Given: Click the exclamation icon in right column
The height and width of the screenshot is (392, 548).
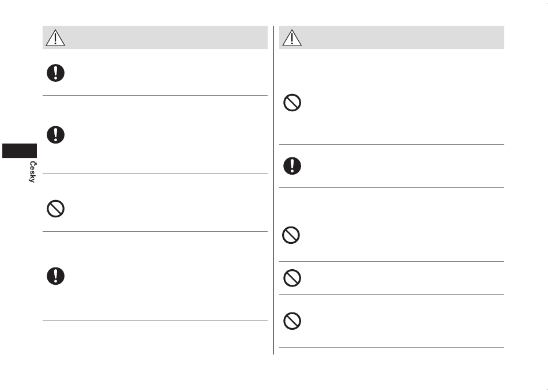Looking at the screenshot, I should [x=292, y=166].
